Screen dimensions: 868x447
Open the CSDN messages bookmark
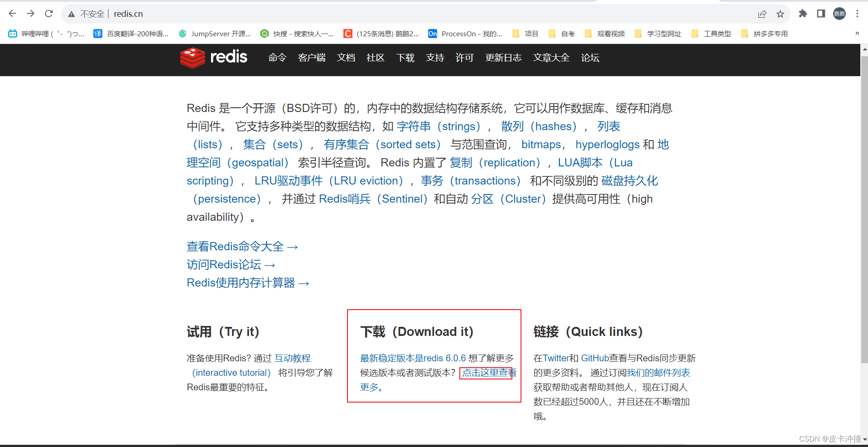[x=381, y=34]
